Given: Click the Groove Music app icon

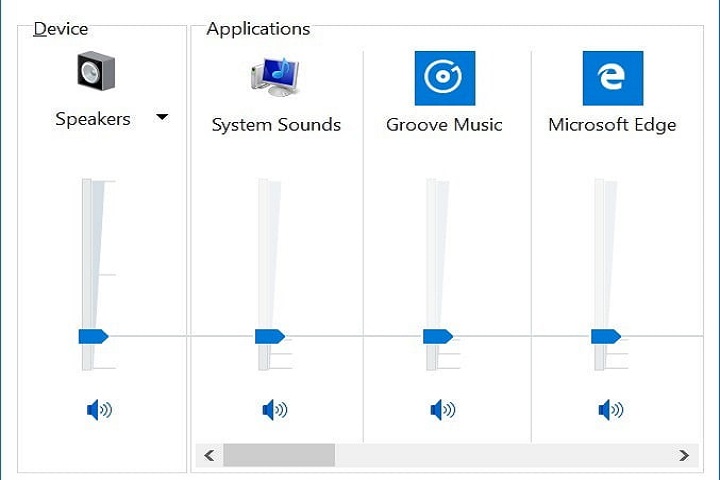Looking at the screenshot, I should [x=444, y=78].
